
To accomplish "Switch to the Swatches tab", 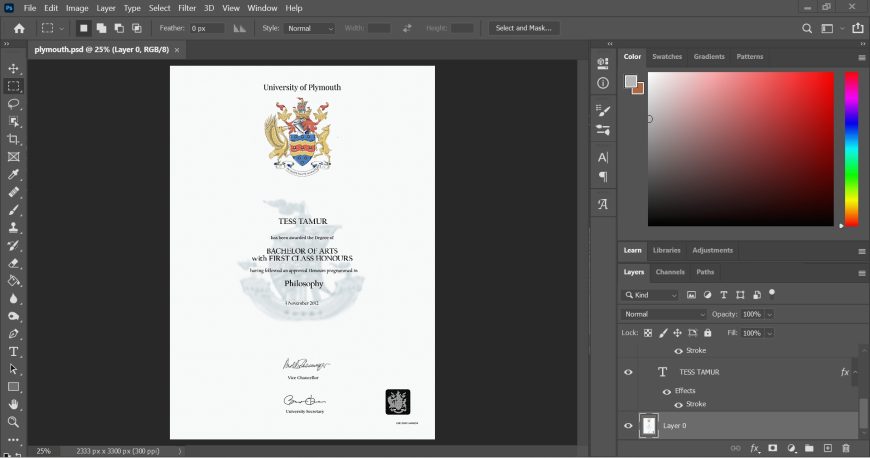I will [x=666, y=57].
